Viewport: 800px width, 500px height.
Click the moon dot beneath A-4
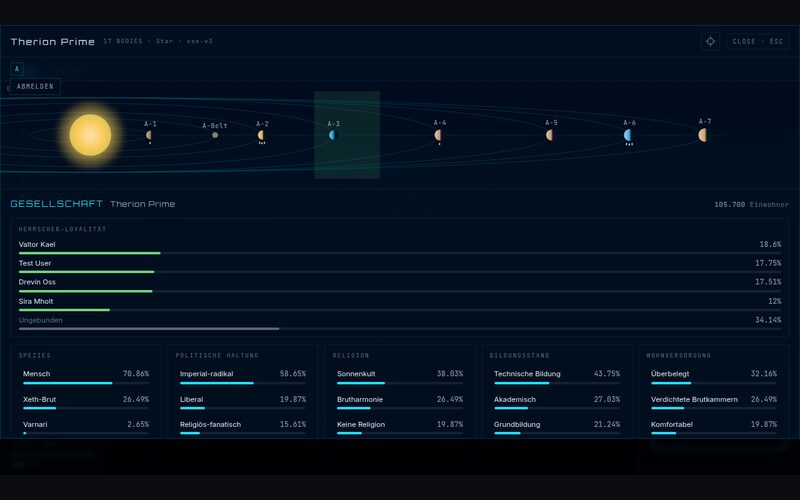[x=439, y=144]
